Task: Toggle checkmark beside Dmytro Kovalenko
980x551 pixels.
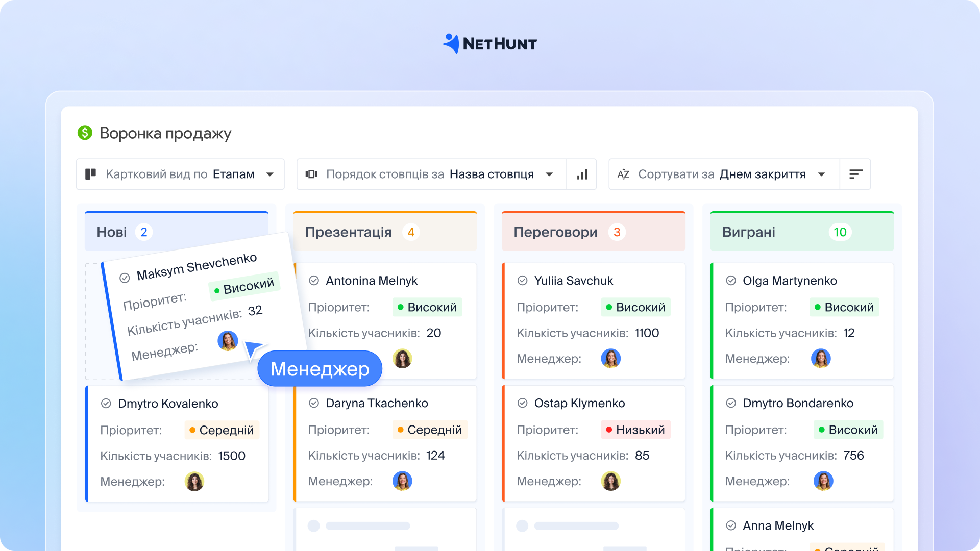Action: click(x=106, y=404)
